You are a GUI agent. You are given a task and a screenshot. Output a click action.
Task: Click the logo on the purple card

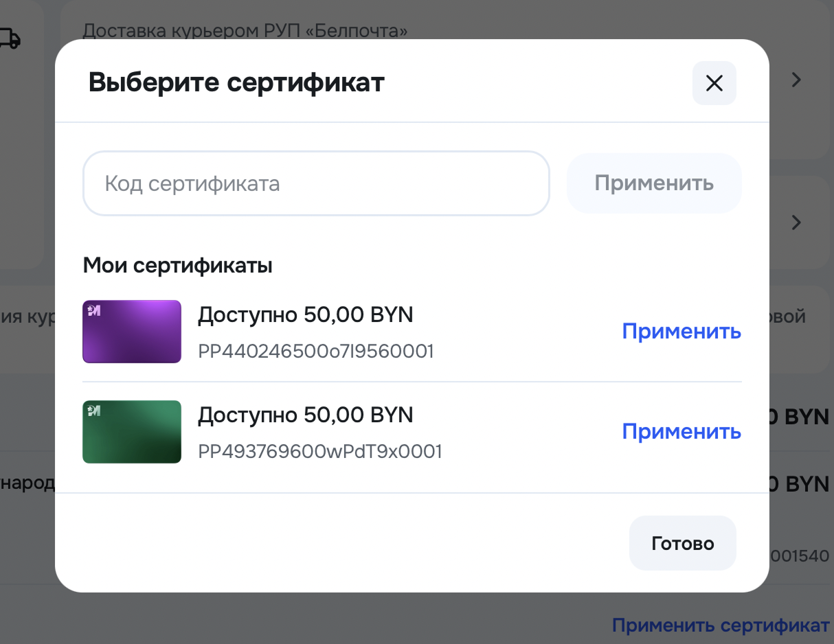(94, 311)
